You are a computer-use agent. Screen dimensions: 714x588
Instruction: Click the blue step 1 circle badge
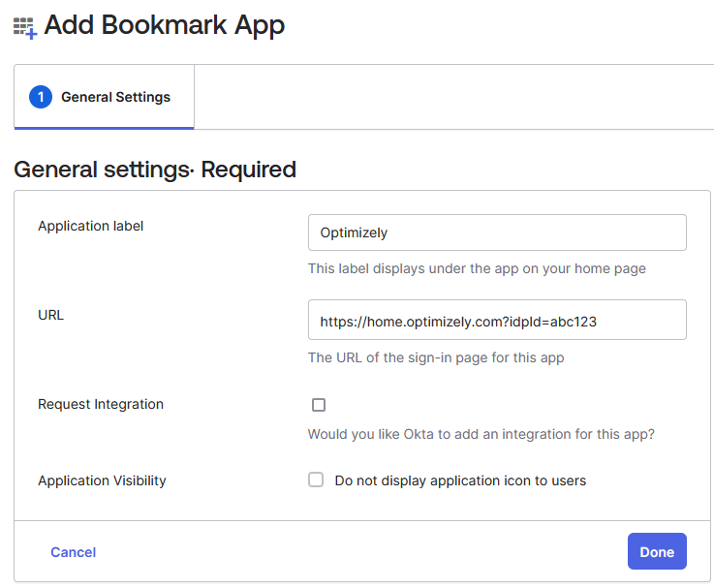click(41, 97)
